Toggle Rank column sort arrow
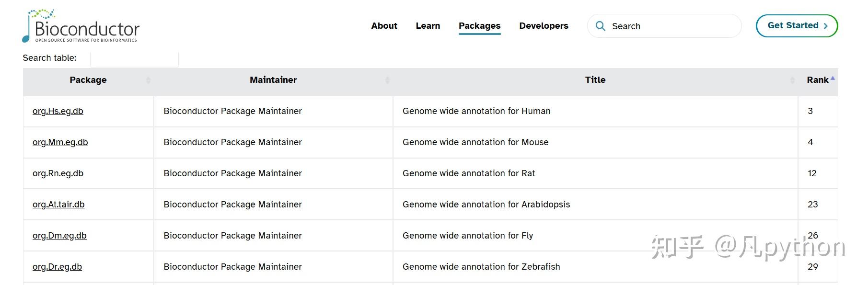 pos(833,79)
